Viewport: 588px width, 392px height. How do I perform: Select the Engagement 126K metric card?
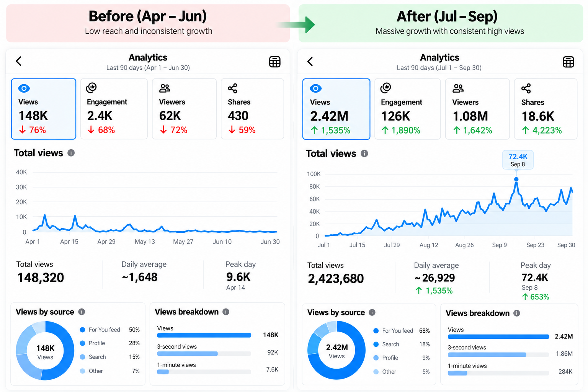(x=407, y=109)
